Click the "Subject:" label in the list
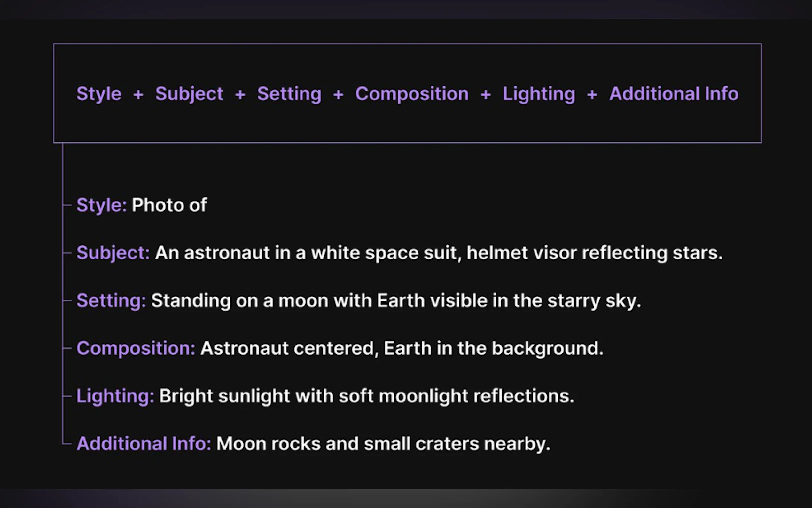Viewport: 812px width, 508px height. (113, 253)
